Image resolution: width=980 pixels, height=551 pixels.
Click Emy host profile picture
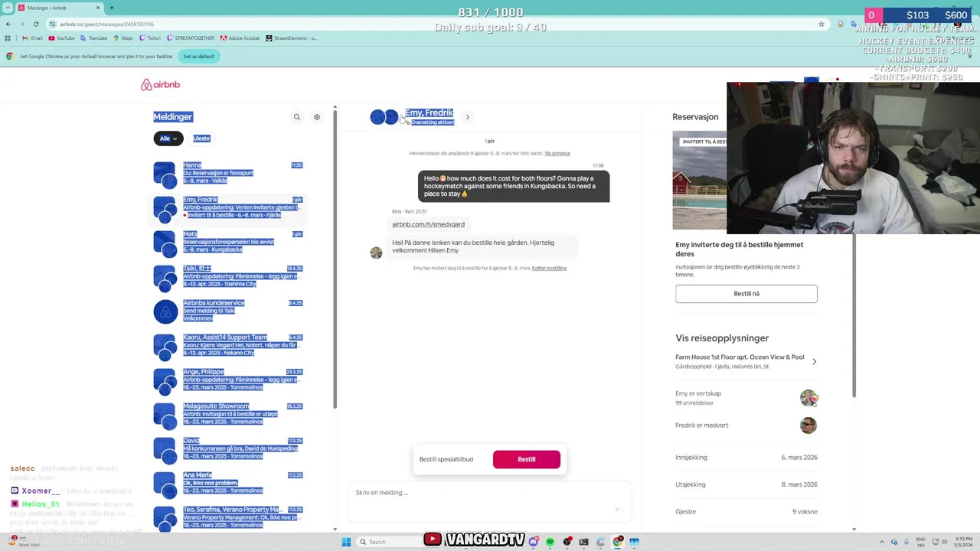808,398
